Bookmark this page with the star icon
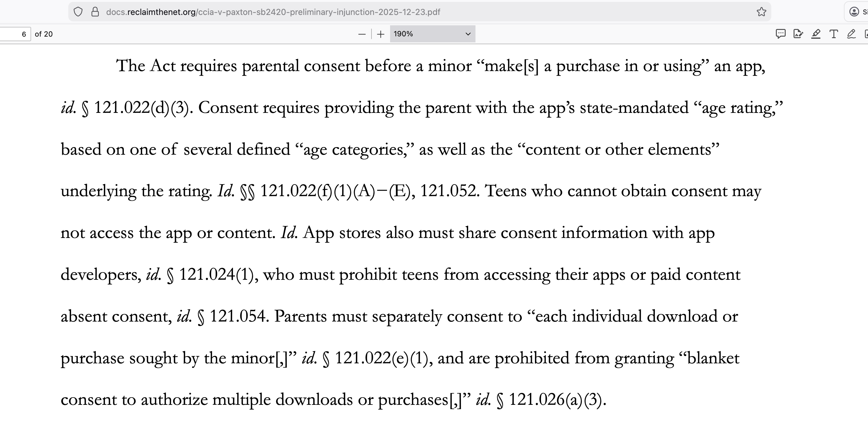The height and width of the screenshot is (421, 868). [761, 12]
